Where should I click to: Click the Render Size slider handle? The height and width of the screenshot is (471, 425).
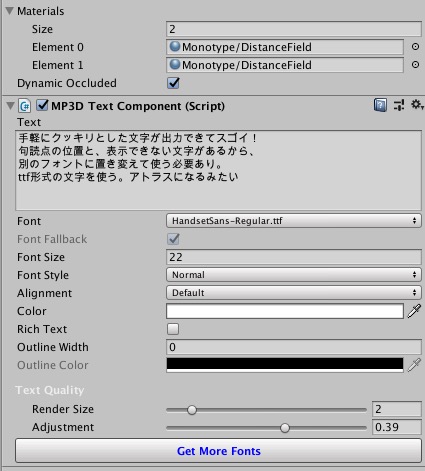tap(192, 410)
